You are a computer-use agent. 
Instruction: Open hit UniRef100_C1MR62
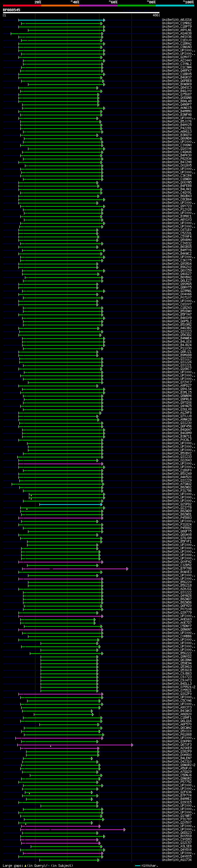[176, 23]
